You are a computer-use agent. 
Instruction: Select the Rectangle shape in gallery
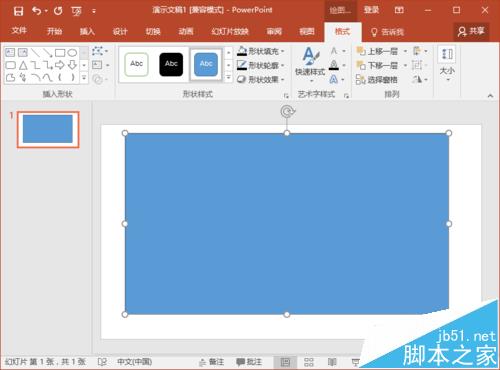(60, 53)
